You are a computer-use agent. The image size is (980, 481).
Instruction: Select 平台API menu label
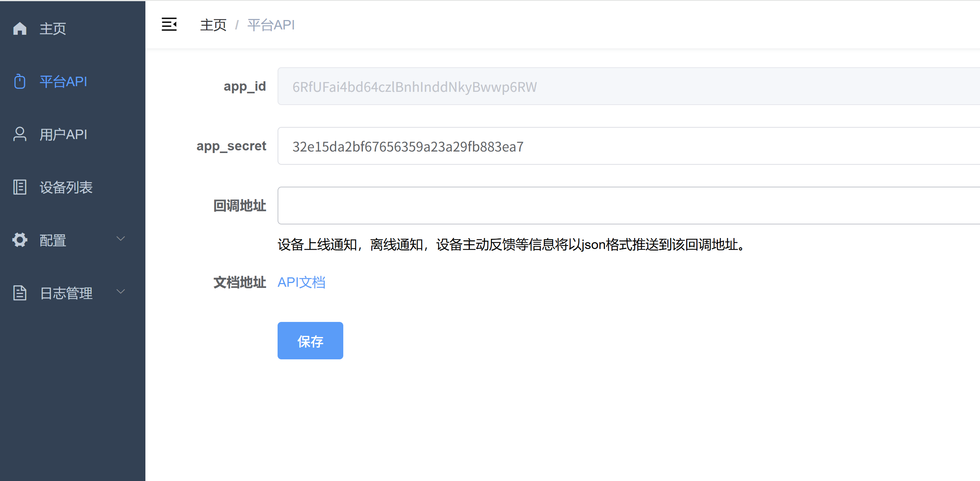click(63, 82)
